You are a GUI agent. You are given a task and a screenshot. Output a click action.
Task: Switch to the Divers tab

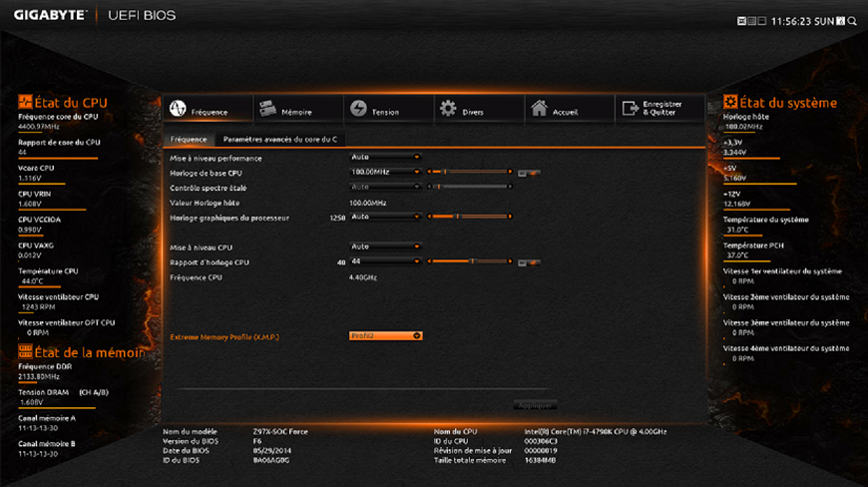pos(479,109)
